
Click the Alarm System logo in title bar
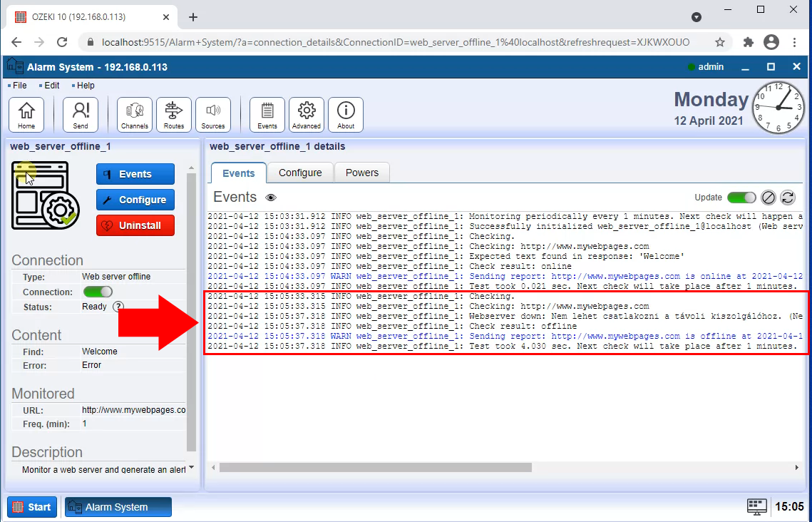15,67
